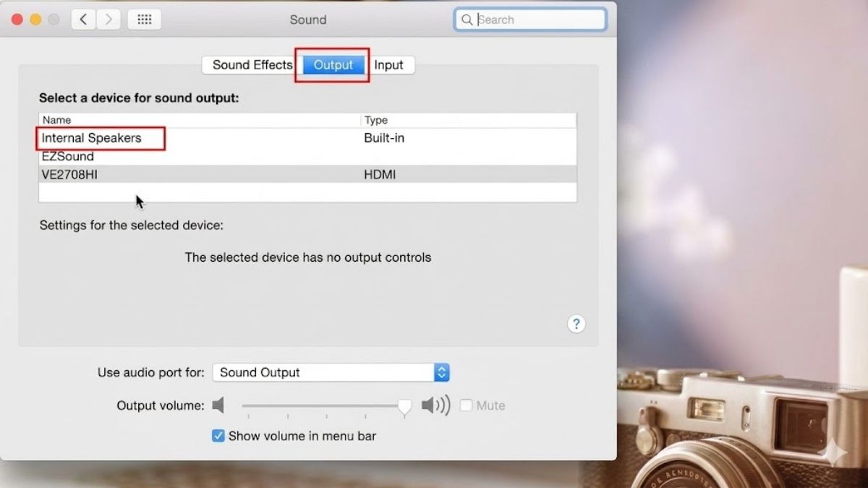
Task: Go forward with the right chevron button
Action: [109, 20]
